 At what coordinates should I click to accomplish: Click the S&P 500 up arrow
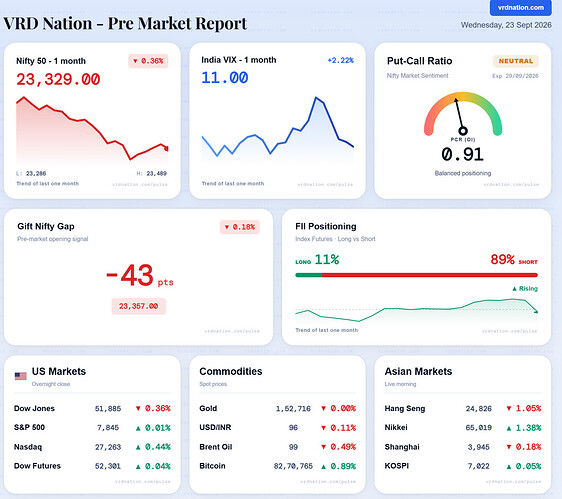138,428
